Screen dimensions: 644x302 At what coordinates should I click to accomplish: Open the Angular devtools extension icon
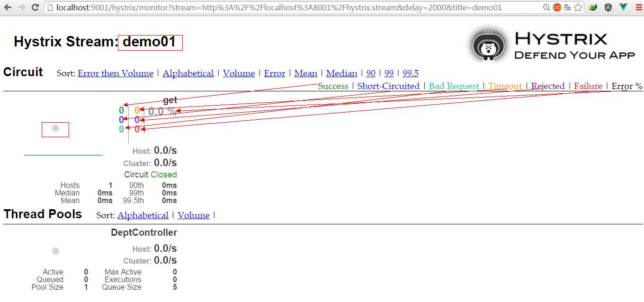point(608,8)
